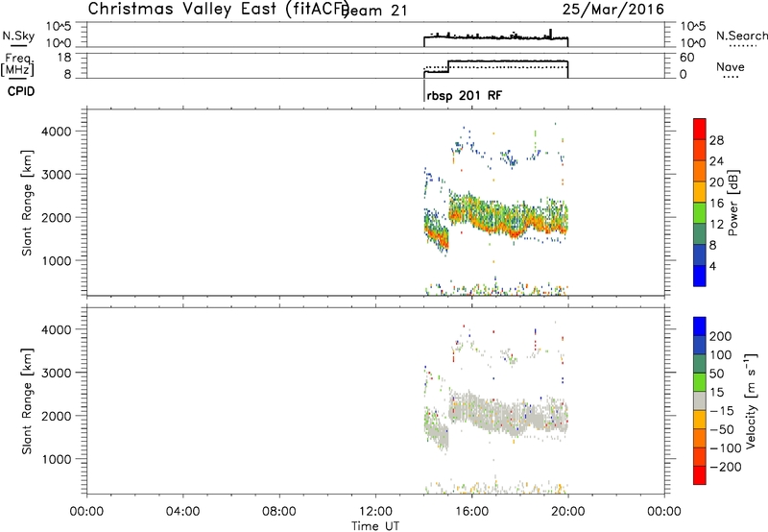Click the gray segment of the velocity colorbar

click(x=700, y=400)
